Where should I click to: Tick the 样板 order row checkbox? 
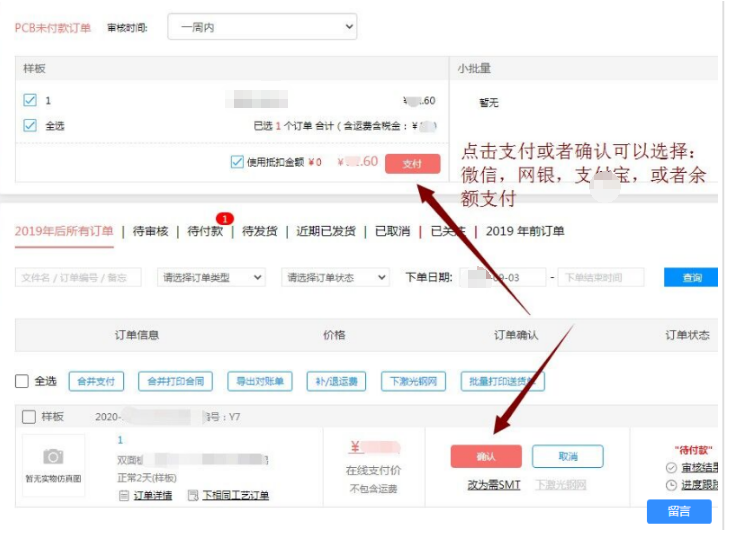click(28, 416)
